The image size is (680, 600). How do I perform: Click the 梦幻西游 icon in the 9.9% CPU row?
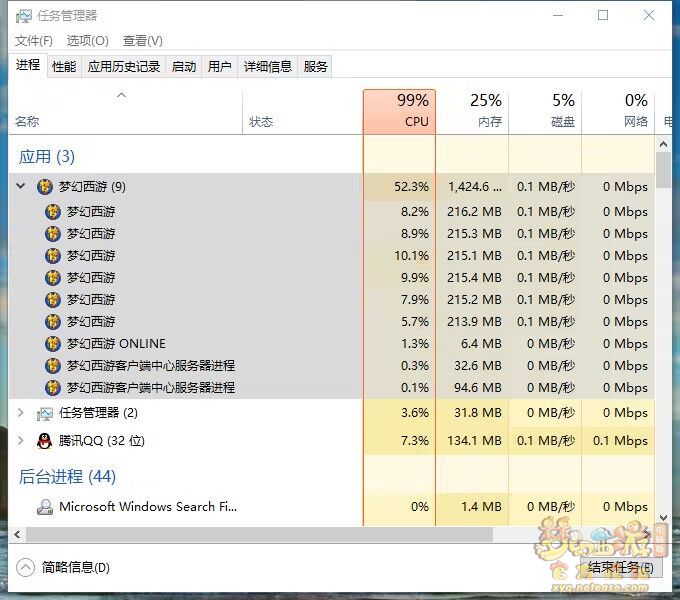[53, 278]
